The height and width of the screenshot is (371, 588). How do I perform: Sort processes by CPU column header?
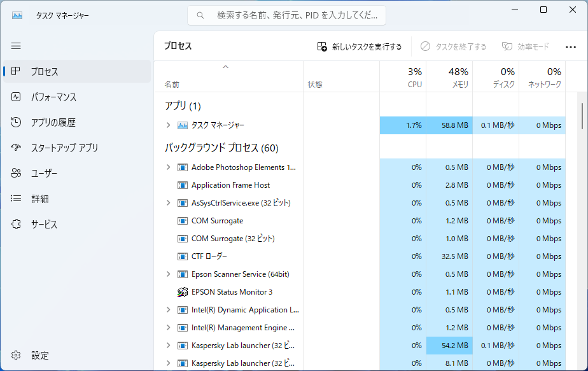(x=403, y=77)
